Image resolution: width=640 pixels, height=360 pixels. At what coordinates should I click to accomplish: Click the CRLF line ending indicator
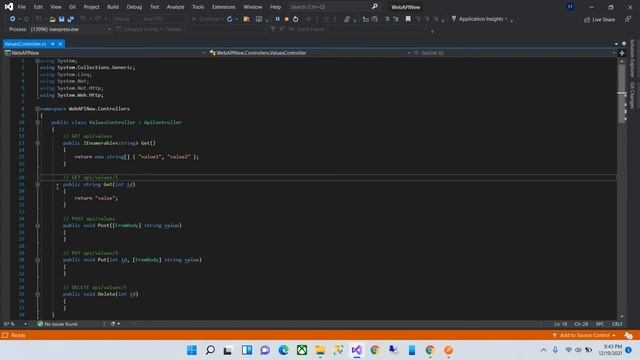pyautogui.click(x=617, y=324)
